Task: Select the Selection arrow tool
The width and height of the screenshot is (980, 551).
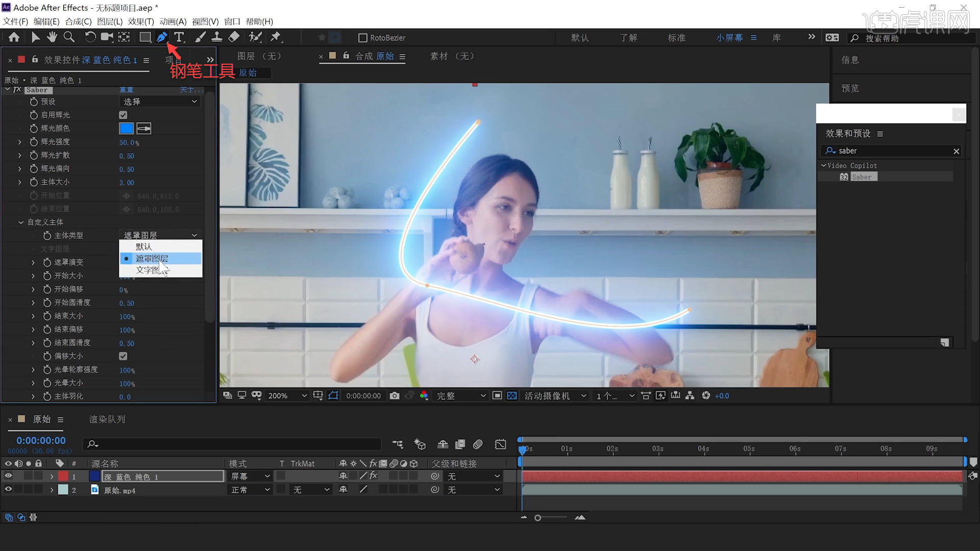Action: (x=35, y=37)
